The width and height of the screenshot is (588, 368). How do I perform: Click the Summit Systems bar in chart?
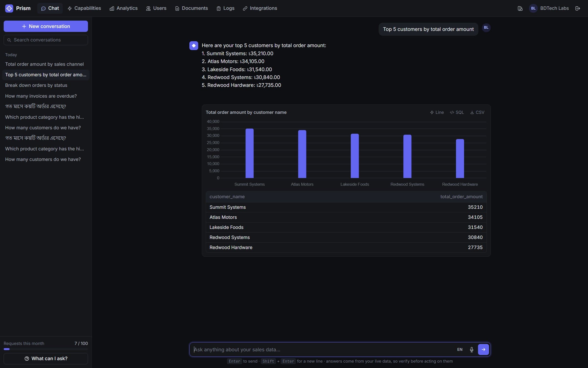249,153
